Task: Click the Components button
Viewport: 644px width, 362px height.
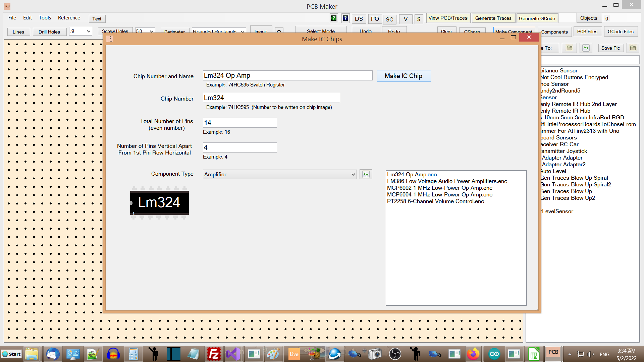Action: pos(554,32)
